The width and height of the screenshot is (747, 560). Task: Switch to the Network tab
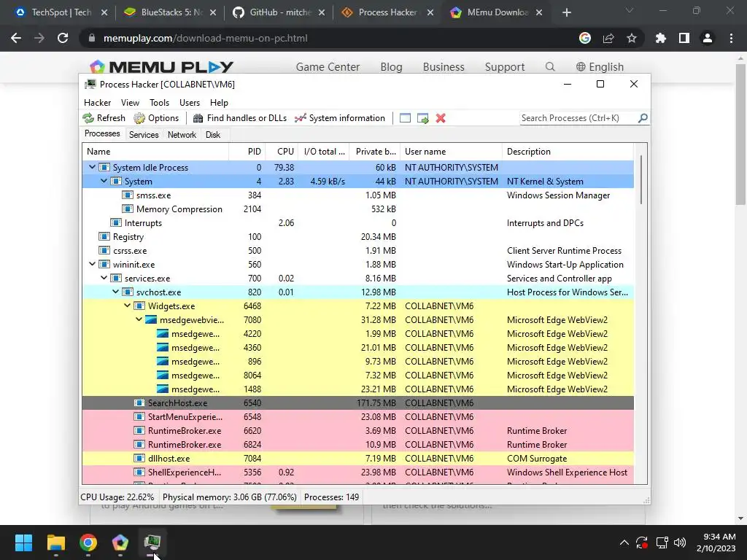click(x=182, y=135)
